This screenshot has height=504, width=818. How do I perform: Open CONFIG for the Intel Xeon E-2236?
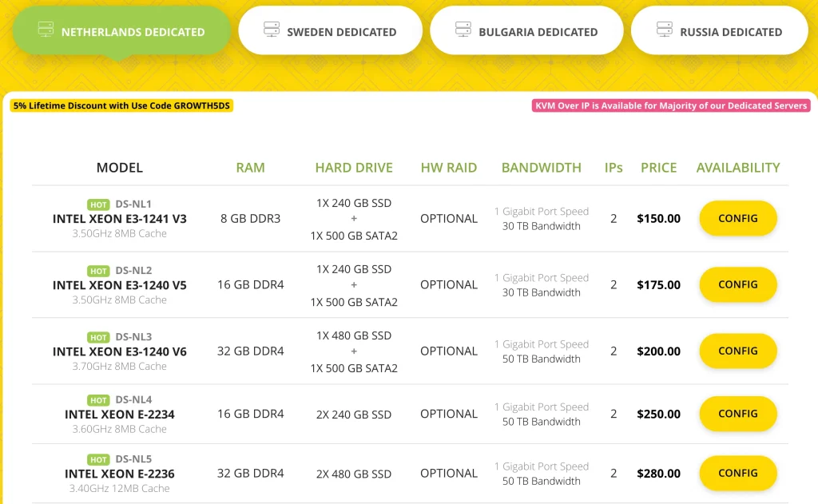[x=737, y=473]
